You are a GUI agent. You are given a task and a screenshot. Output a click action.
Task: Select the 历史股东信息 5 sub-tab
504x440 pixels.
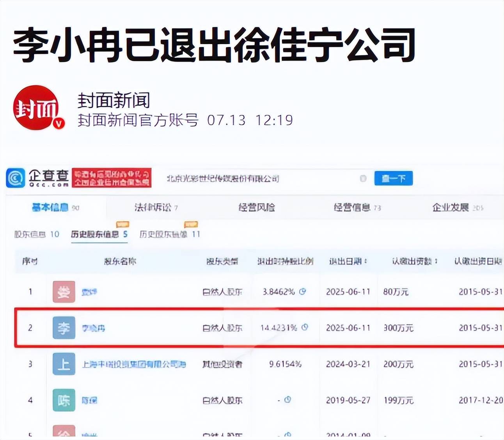[x=99, y=234]
